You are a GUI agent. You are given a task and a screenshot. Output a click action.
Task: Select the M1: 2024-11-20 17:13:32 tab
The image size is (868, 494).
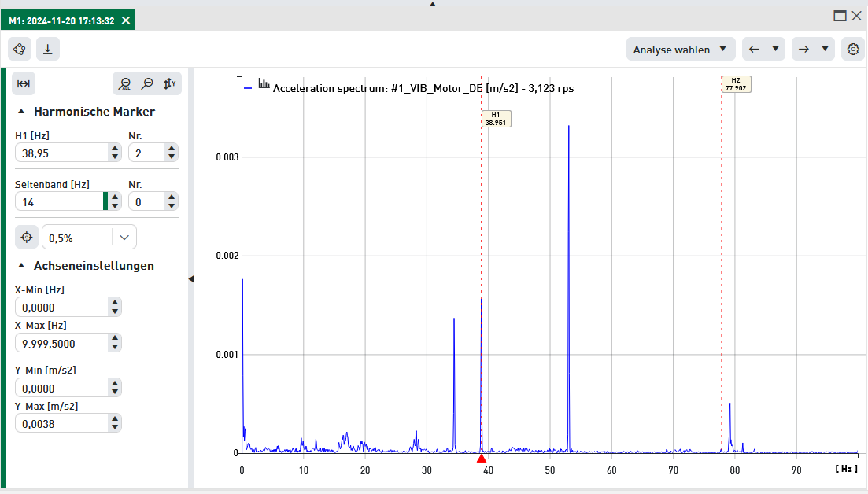61,20
